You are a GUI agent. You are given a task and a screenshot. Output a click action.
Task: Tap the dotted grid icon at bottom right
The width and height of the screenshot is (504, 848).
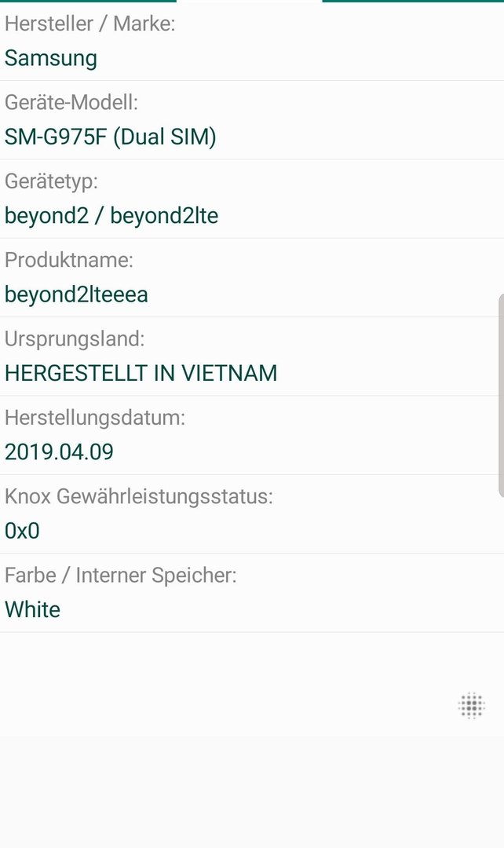click(x=472, y=705)
